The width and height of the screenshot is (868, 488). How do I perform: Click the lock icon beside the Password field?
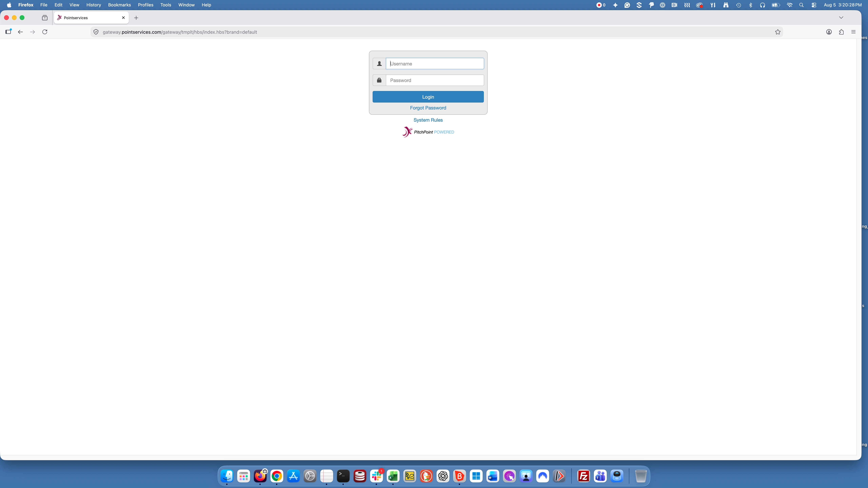tap(379, 80)
